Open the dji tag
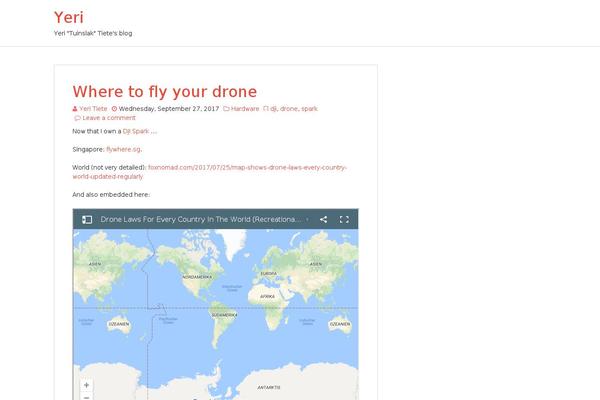This screenshot has width=600, height=400. 273,109
